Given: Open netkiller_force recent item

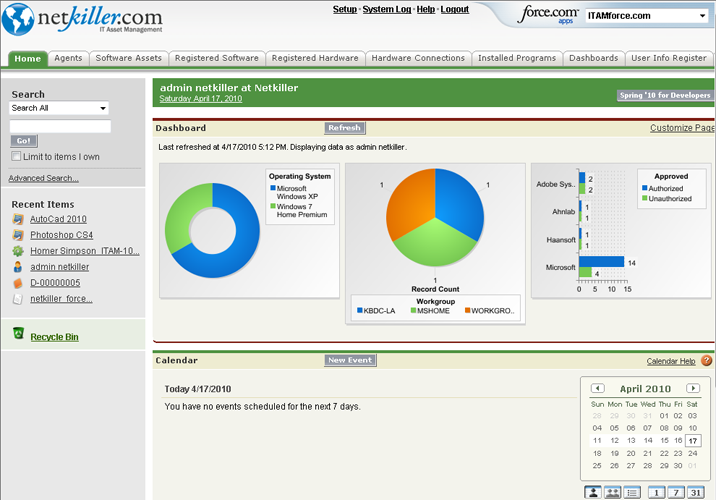Looking at the screenshot, I should tap(61, 299).
